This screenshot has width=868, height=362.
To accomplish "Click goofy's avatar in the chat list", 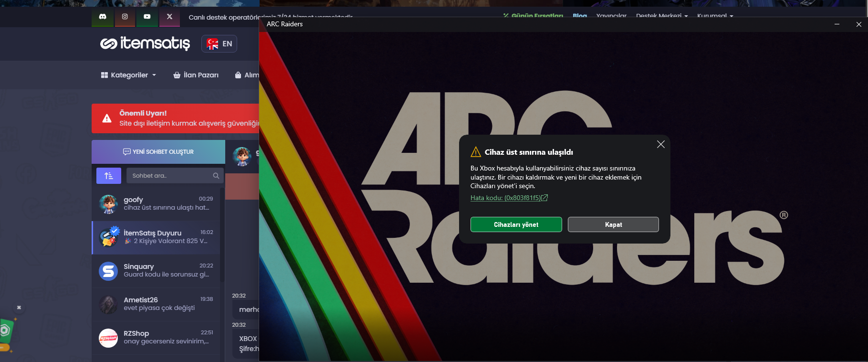I will point(108,204).
